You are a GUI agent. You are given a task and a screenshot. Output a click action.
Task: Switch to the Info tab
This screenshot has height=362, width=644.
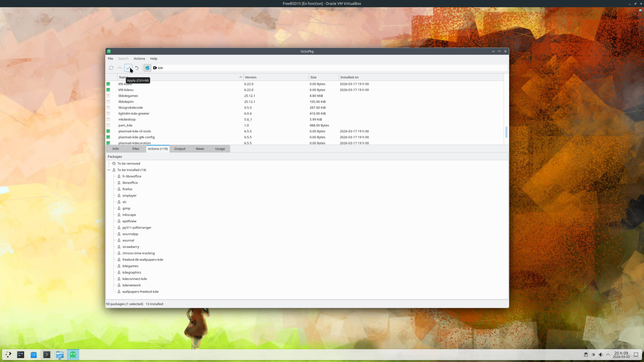(116, 149)
